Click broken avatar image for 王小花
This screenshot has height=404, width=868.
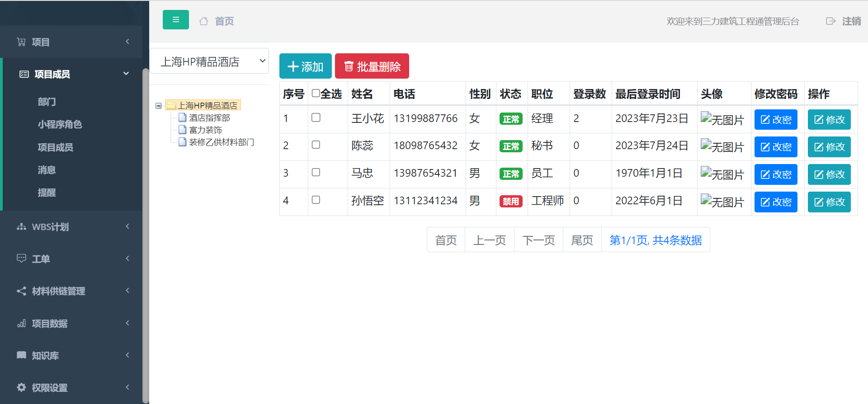[x=722, y=119]
